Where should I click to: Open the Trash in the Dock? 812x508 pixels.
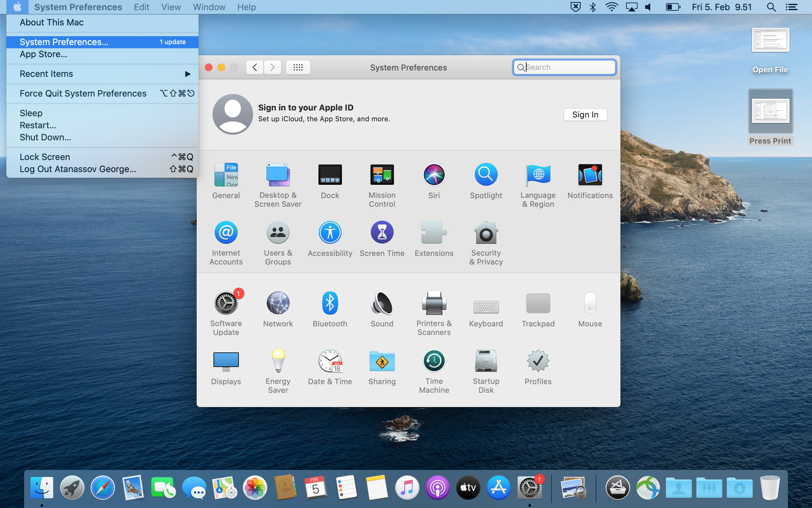[x=770, y=487]
